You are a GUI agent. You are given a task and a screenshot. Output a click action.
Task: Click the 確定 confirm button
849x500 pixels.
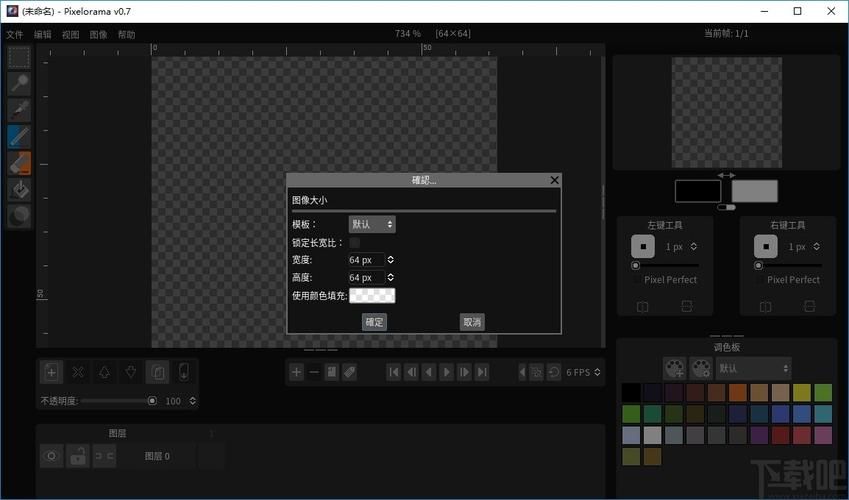coord(374,322)
